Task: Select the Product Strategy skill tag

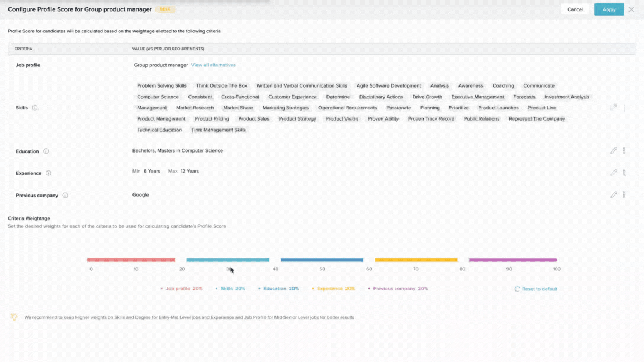Action: [297, 118]
